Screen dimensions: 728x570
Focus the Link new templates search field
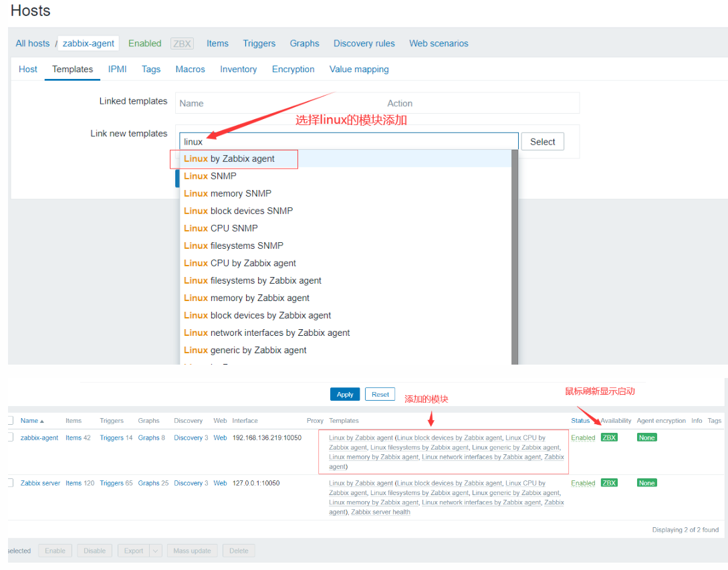point(349,142)
